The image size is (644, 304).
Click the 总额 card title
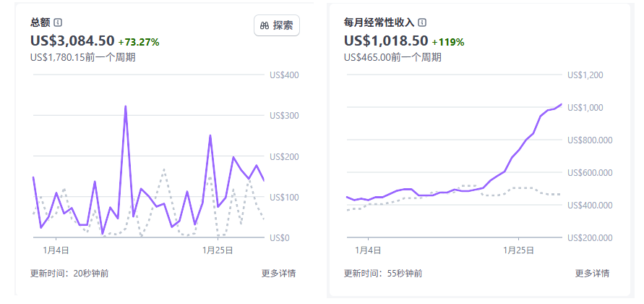point(40,22)
